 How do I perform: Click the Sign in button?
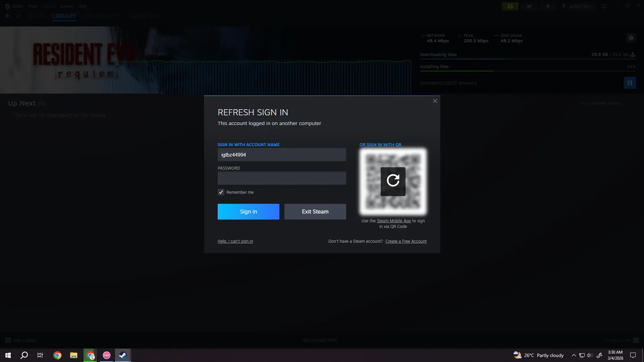click(x=248, y=212)
